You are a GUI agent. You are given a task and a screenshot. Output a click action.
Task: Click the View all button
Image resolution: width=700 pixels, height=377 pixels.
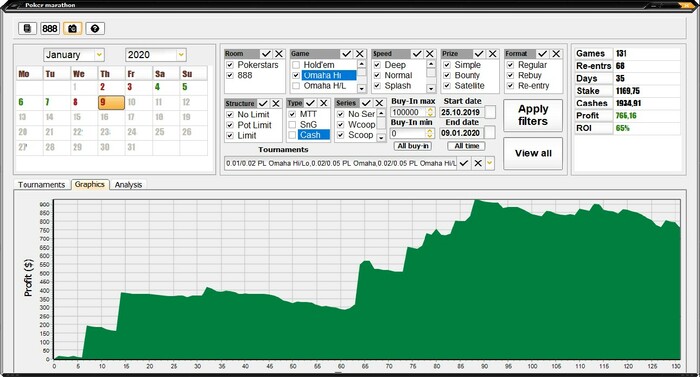coord(533,153)
